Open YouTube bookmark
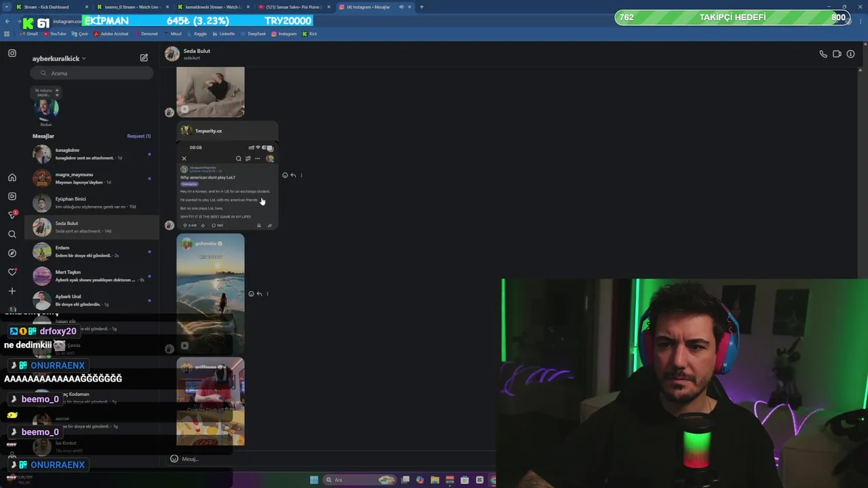This screenshot has height=488, width=868. click(55, 34)
